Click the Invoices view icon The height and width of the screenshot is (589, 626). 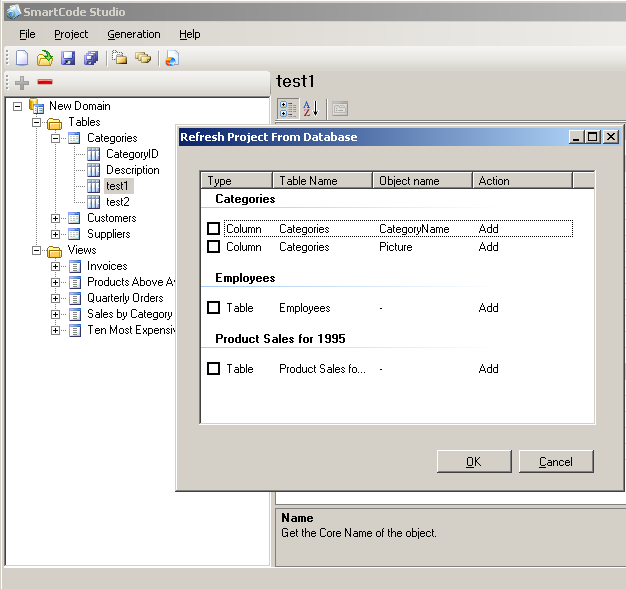coord(75,266)
